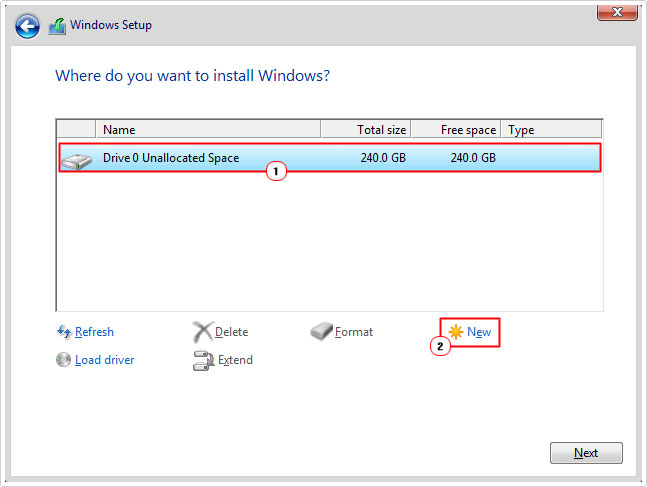Proceed with the Next button
The height and width of the screenshot is (487, 647).
click(586, 453)
